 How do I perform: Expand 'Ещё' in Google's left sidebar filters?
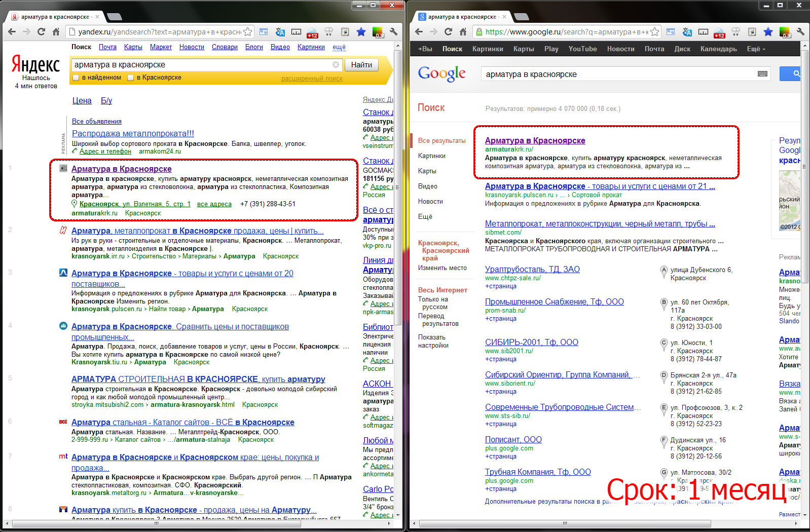(425, 216)
